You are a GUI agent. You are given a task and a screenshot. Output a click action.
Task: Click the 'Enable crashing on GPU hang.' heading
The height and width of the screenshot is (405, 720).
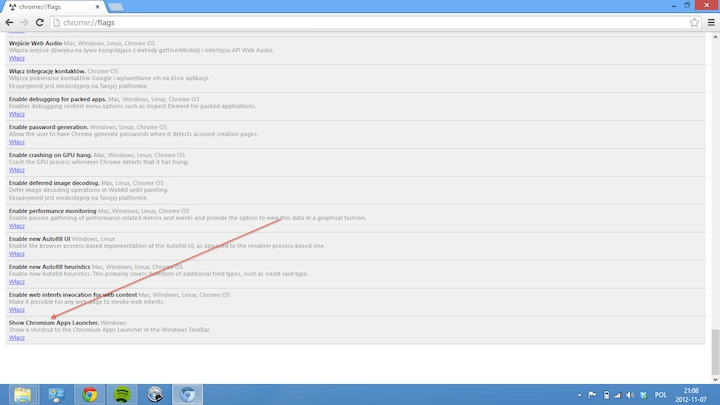(x=51, y=155)
